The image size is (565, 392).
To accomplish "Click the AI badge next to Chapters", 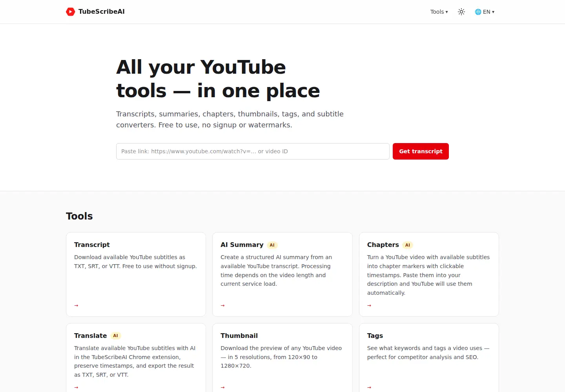I will click(408, 245).
